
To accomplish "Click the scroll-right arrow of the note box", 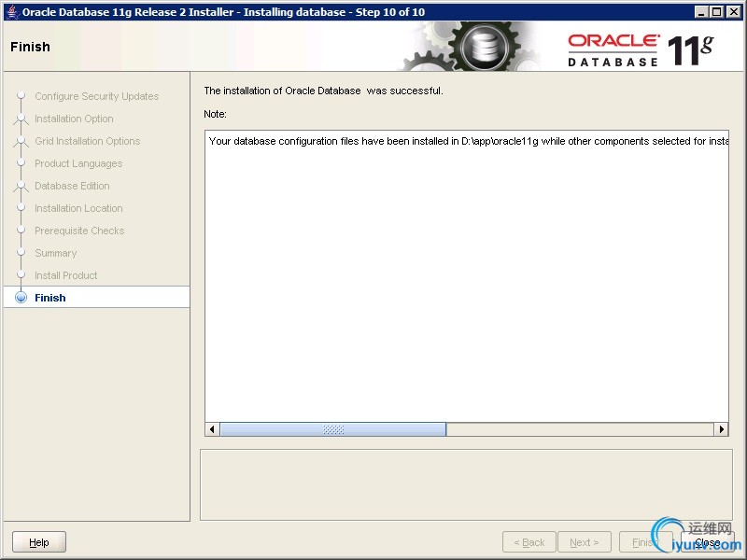I will (721, 429).
